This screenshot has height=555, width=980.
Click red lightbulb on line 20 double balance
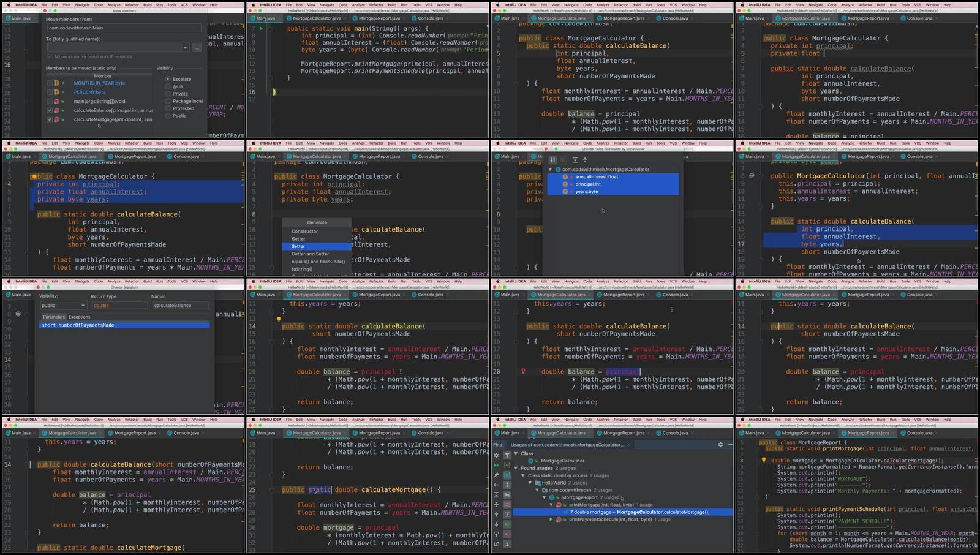pyautogui.click(x=523, y=371)
